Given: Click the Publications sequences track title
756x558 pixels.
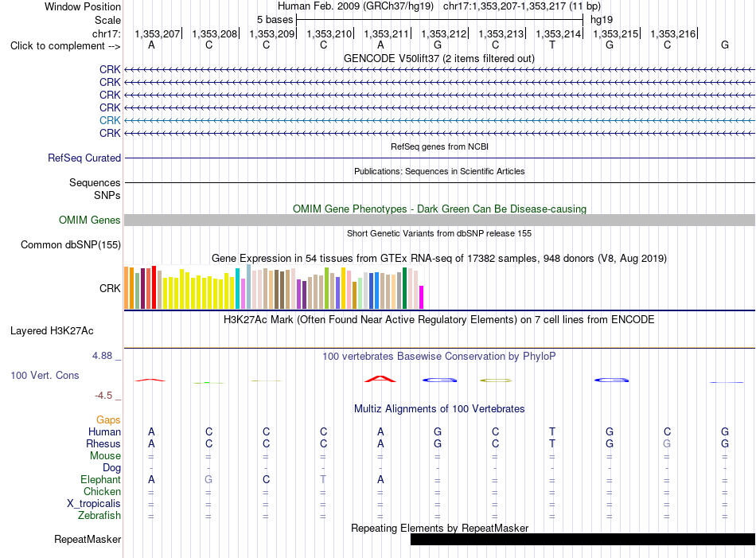Looking at the screenshot, I should click(x=439, y=171).
